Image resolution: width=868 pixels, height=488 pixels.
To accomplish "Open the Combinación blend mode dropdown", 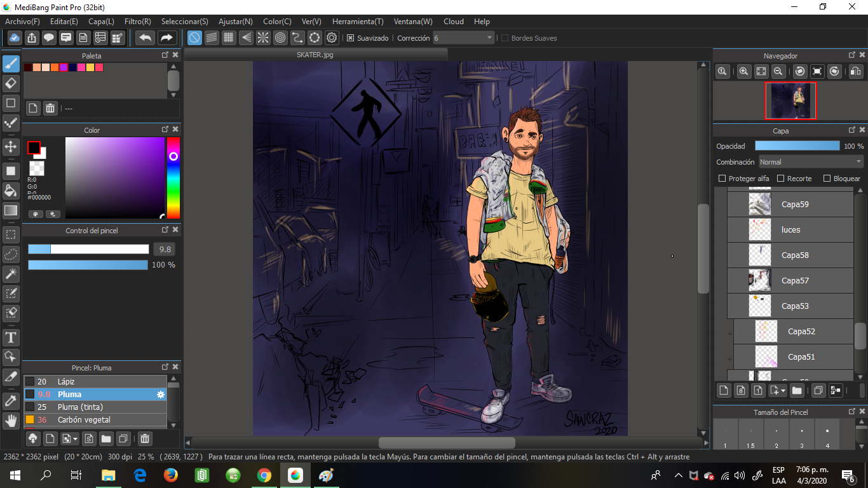I will coord(811,162).
